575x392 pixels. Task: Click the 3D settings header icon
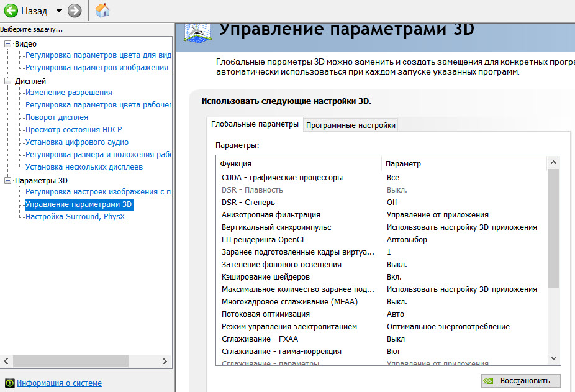pos(197,34)
